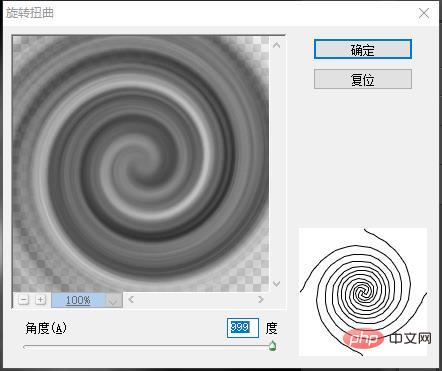The image size is (442, 371).
Task: Confirm the twirl with 确定
Action: (x=363, y=49)
